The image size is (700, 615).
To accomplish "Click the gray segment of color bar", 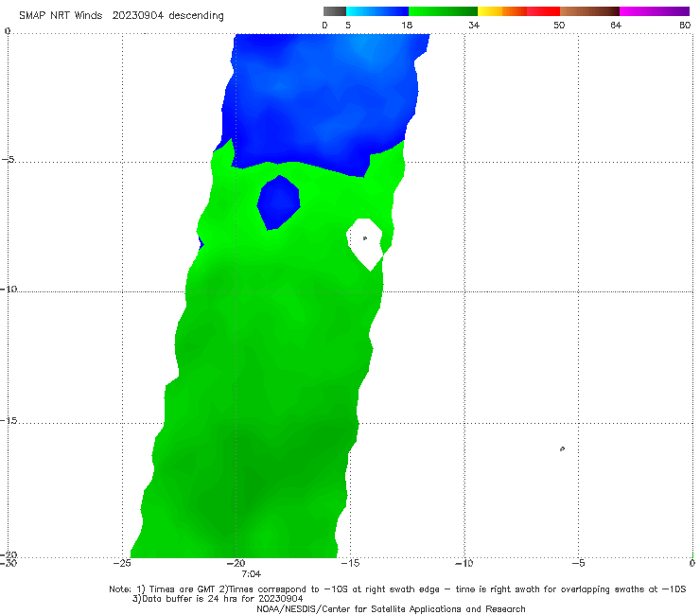I will [335, 11].
